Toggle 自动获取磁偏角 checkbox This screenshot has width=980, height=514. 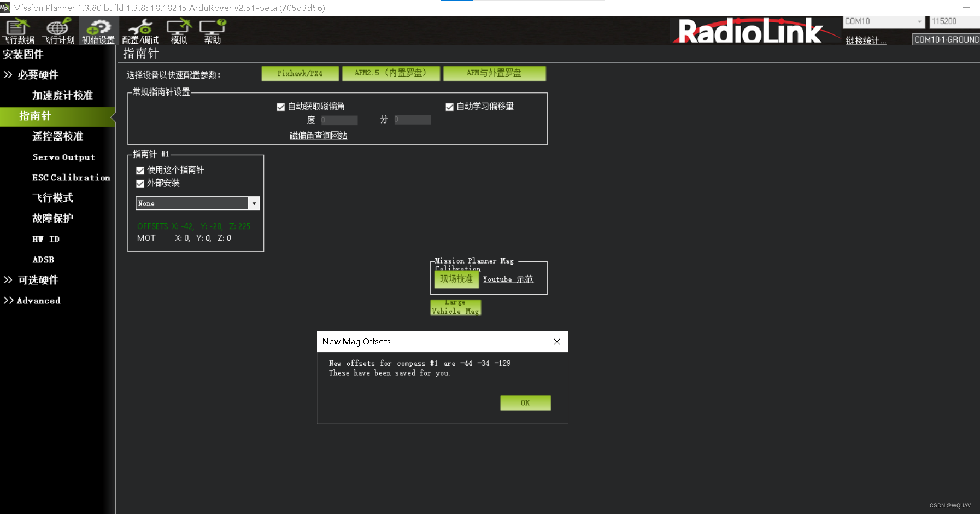[x=281, y=107]
